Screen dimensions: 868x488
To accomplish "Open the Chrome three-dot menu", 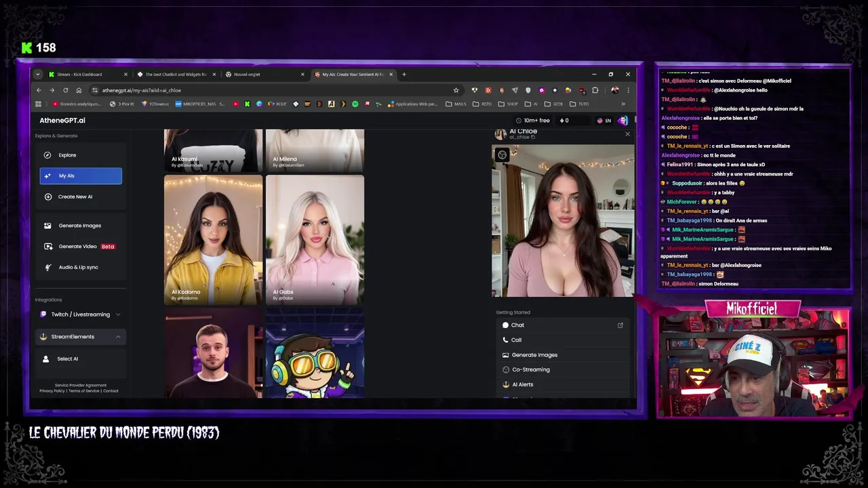I will coord(628,90).
